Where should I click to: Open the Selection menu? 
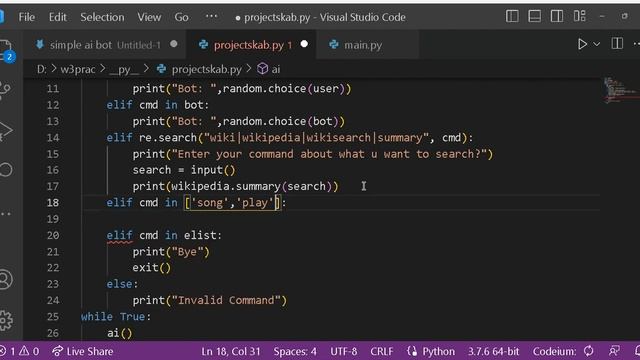[102, 17]
